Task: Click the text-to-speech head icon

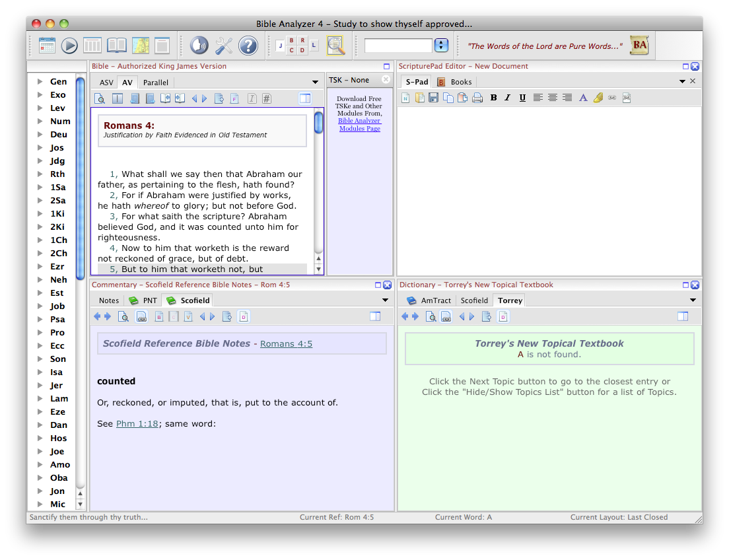Action: [199, 46]
